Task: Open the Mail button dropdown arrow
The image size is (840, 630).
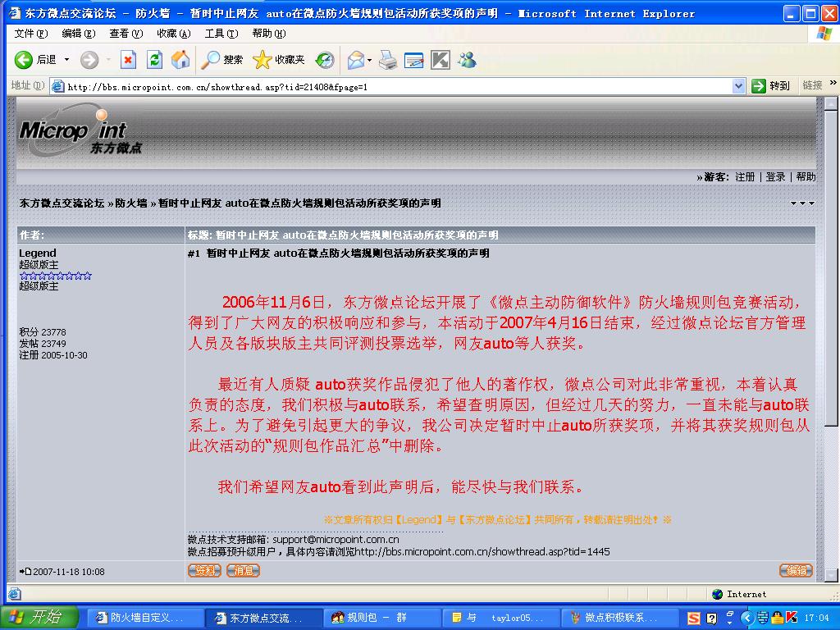Action: [x=370, y=59]
